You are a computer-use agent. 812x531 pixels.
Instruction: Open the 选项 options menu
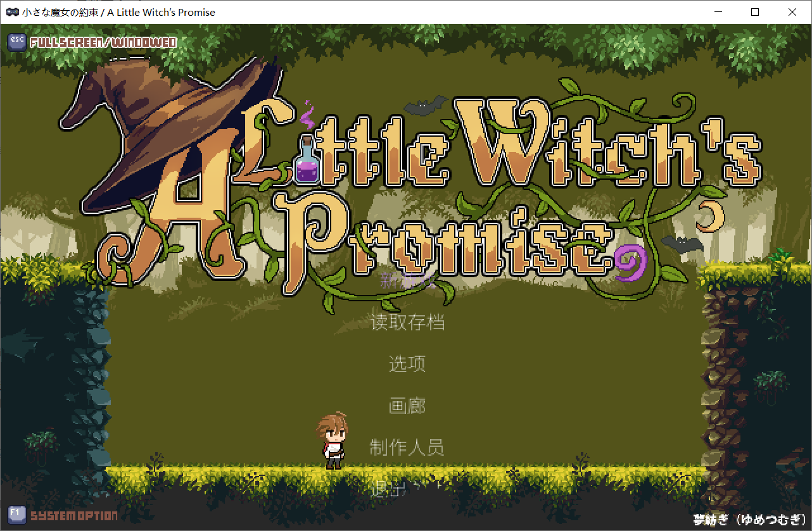[407, 364]
